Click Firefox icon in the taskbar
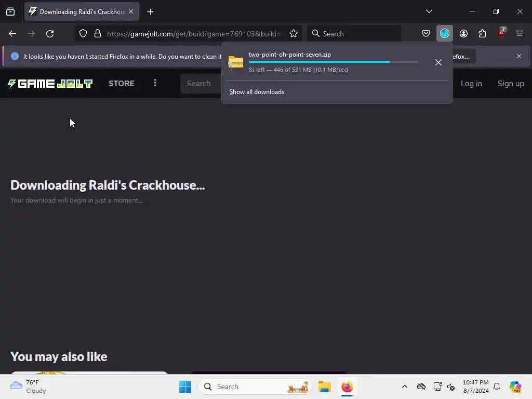Image resolution: width=532 pixels, height=399 pixels. point(347,387)
